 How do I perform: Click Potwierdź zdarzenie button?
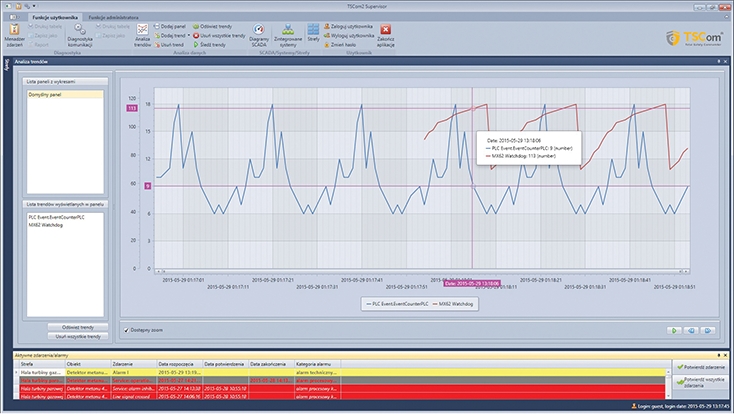pyautogui.click(x=700, y=367)
